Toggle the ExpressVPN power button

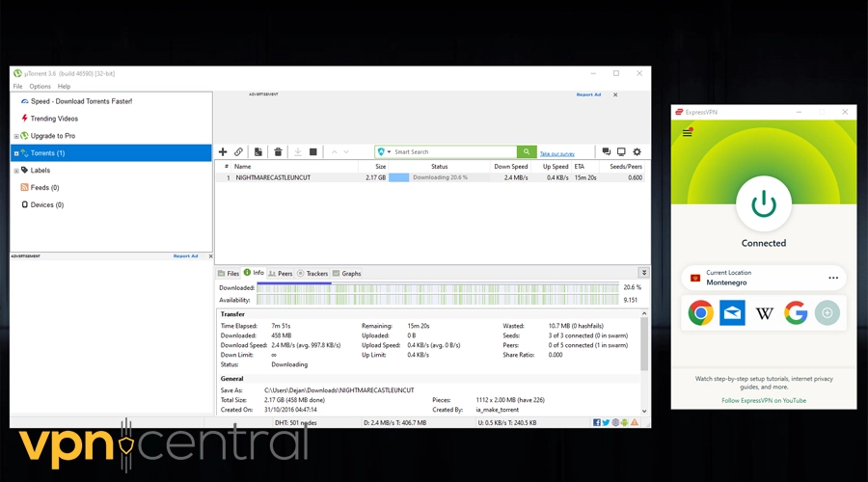point(764,203)
